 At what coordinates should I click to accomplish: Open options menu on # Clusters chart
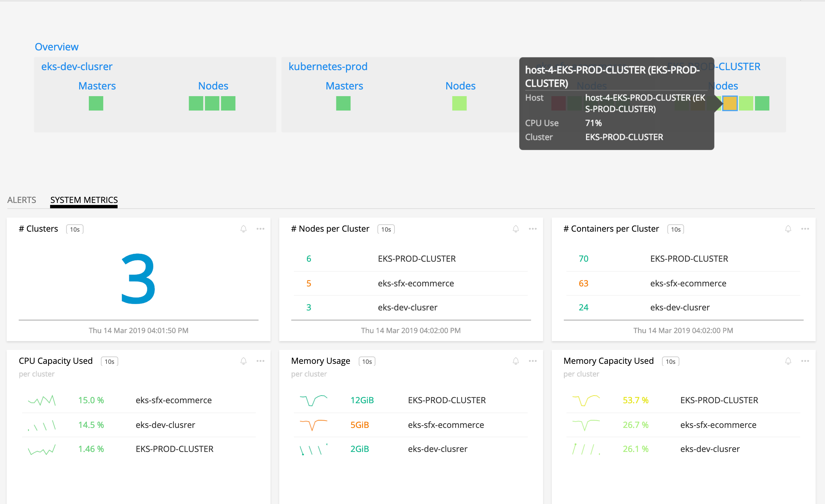[261, 229]
